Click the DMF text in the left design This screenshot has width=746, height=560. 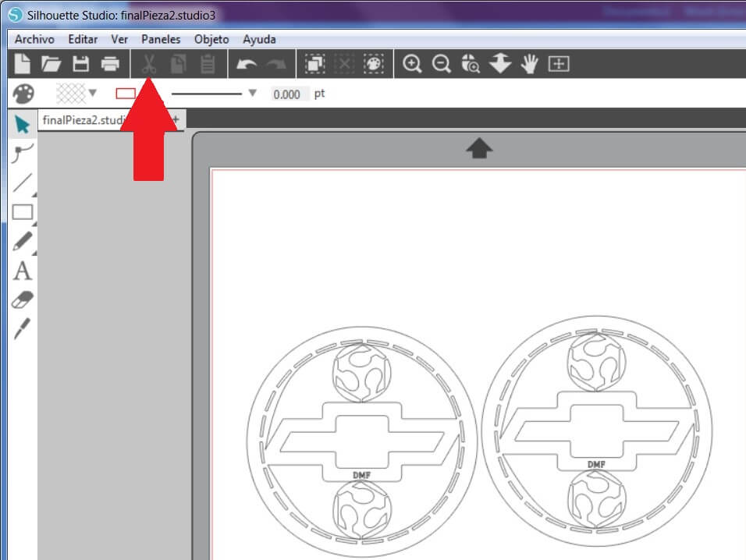361,475
